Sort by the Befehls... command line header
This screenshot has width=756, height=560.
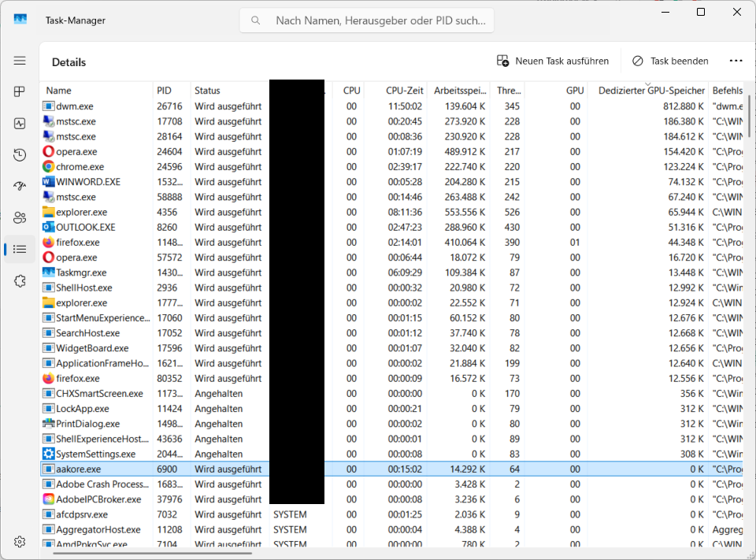pyautogui.click(x=727, y=91)
